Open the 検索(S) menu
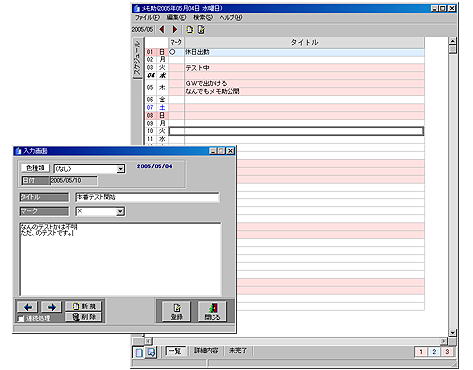Screen dimensions: 473x370 pos(203,17)
